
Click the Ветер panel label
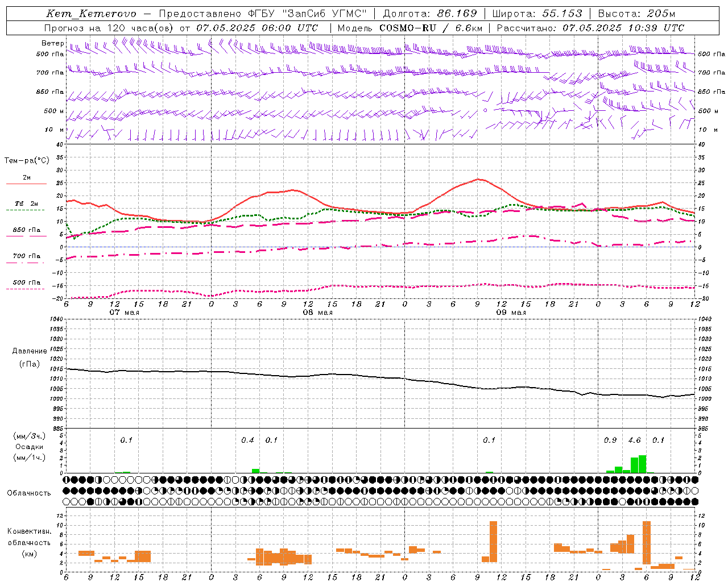[52, 43]
